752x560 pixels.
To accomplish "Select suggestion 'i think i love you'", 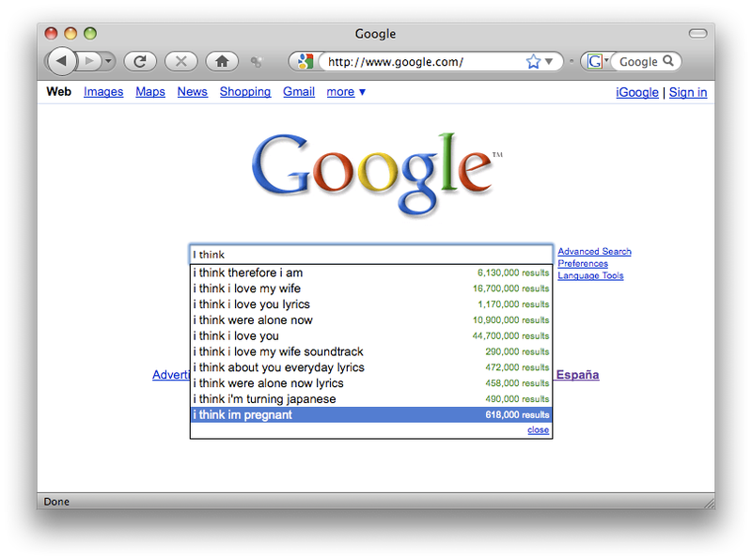I will click(371, 335).
